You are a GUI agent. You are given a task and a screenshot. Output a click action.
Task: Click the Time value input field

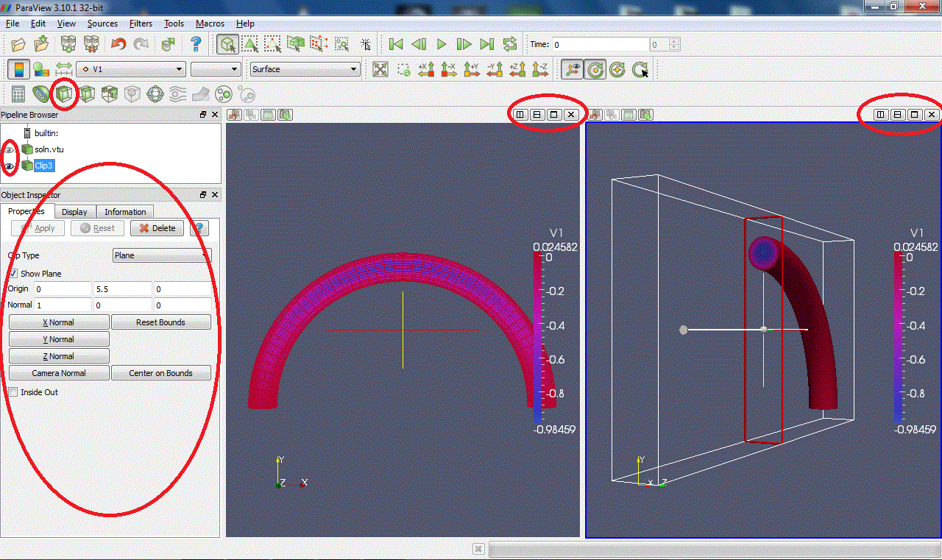coord(601,44)
